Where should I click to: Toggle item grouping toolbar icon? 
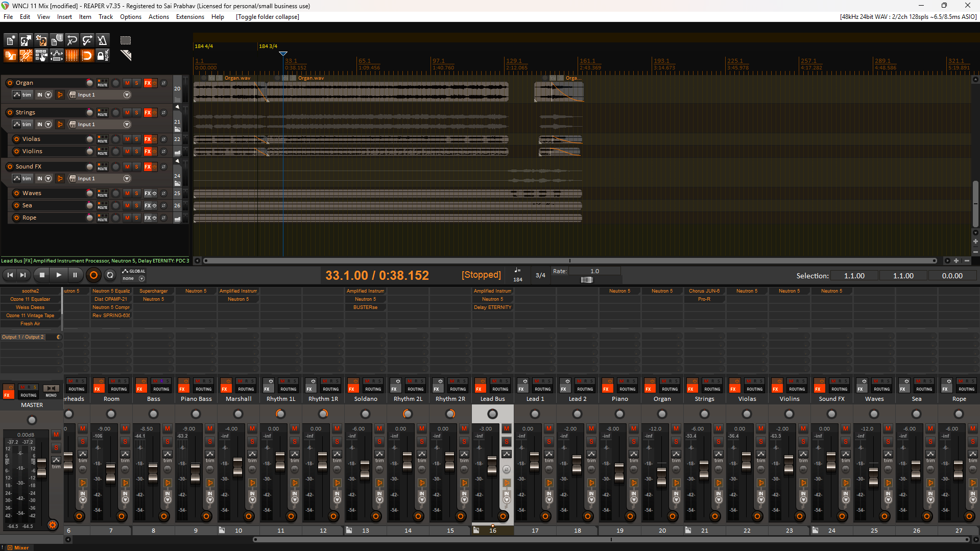pyautogui.click(x=26, y=56)
